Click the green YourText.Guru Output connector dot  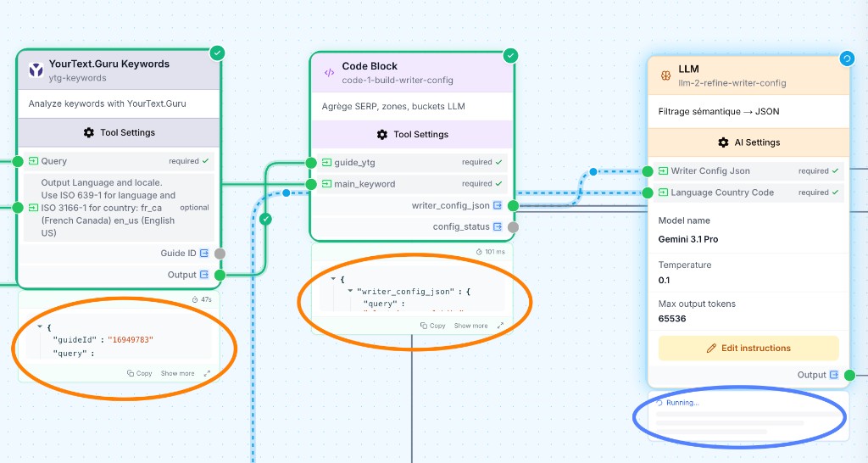220,276
